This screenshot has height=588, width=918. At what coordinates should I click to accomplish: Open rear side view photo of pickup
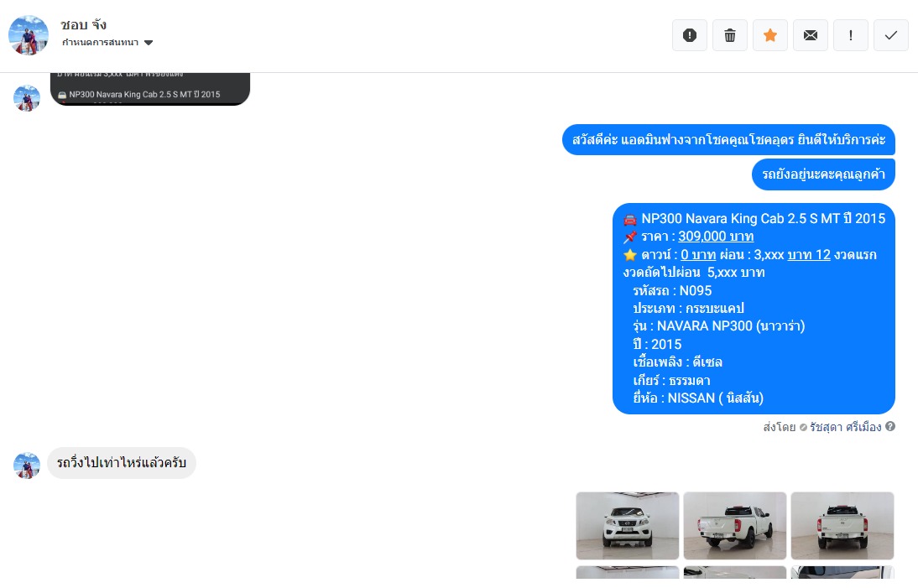735,525
